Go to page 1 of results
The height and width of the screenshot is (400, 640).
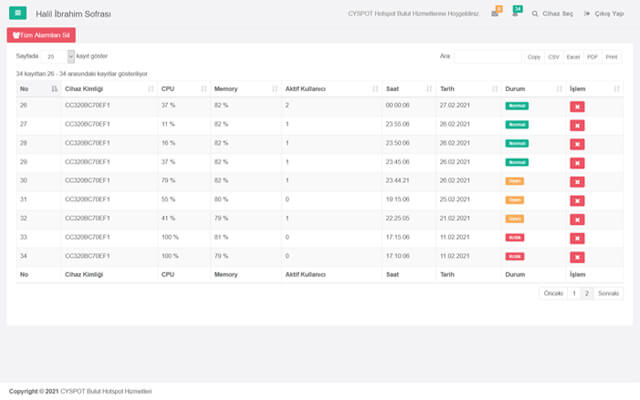tap(574, 294)
